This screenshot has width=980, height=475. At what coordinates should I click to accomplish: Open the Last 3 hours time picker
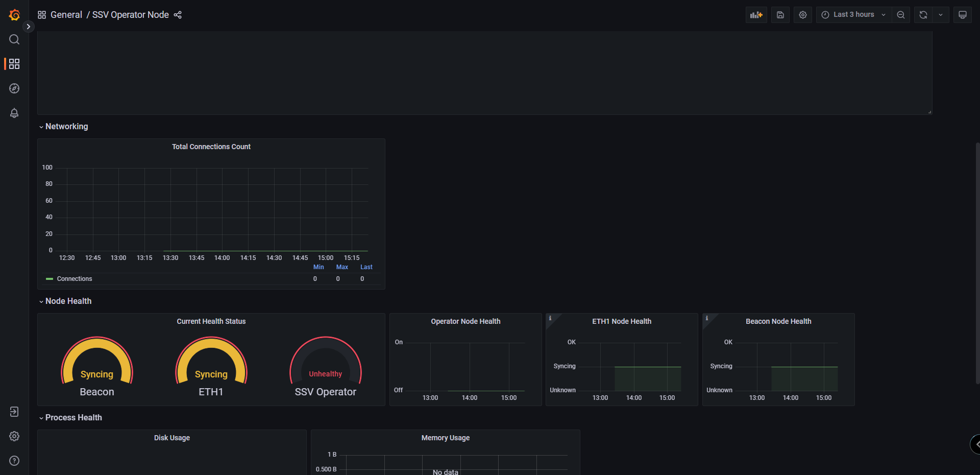(x=853, y=15)
